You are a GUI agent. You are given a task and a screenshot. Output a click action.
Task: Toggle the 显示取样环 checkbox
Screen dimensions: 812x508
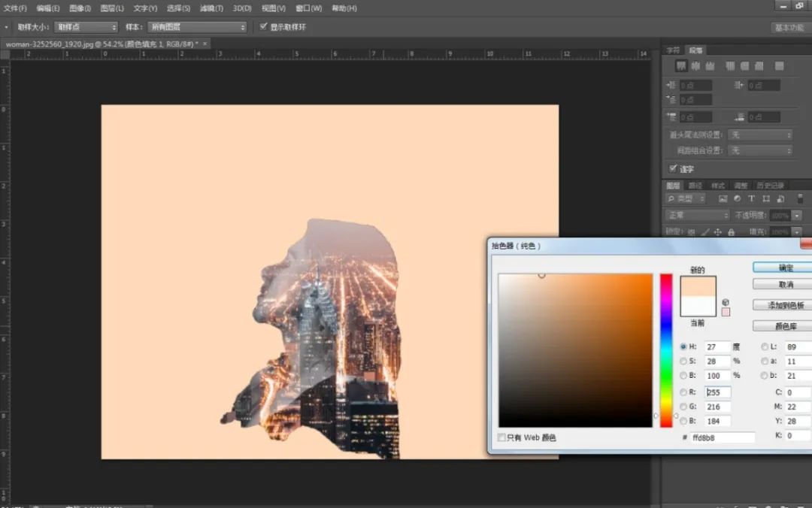[264, 26]
